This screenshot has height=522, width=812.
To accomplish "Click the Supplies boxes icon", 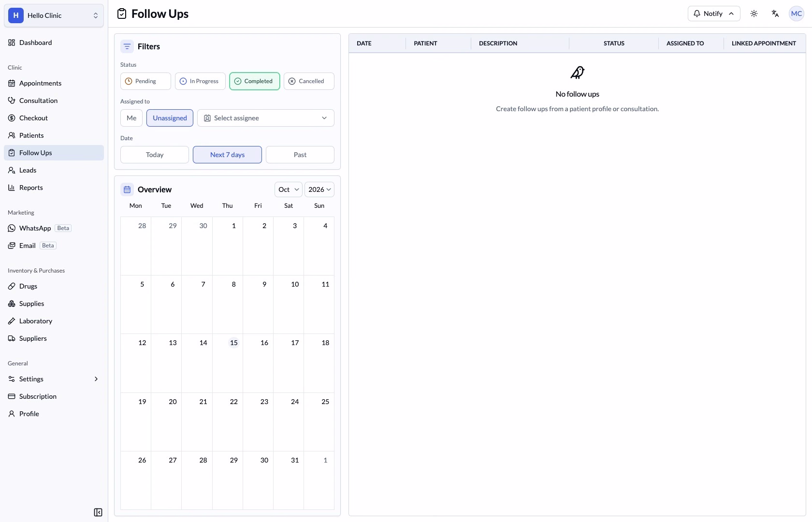I will coord(12,304).
